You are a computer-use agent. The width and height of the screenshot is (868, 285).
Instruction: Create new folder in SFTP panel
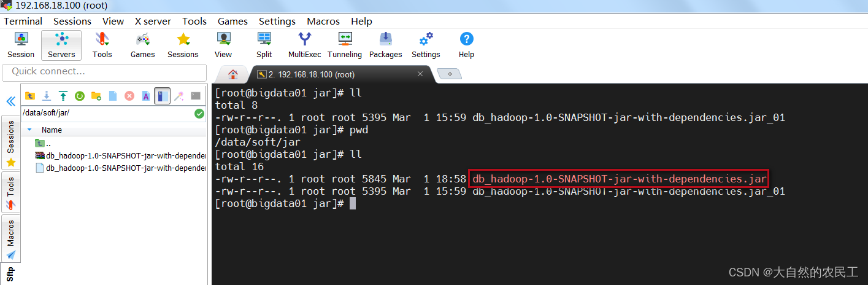[x=96, y=96]
